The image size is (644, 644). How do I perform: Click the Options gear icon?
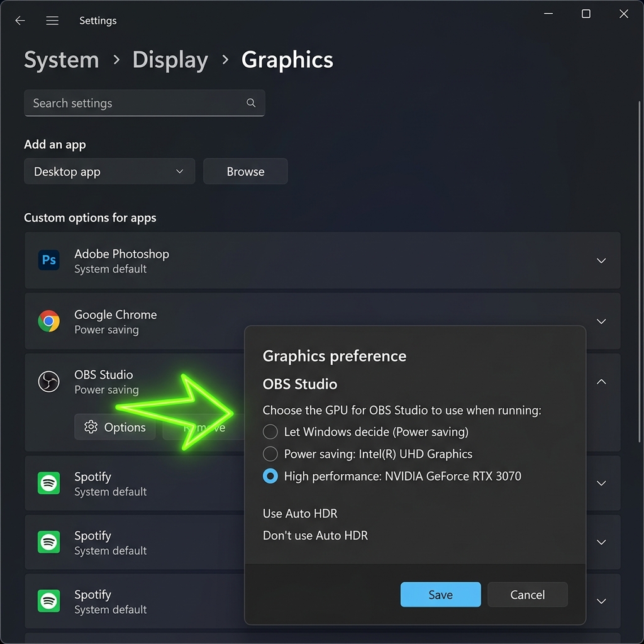pos(91,427)
